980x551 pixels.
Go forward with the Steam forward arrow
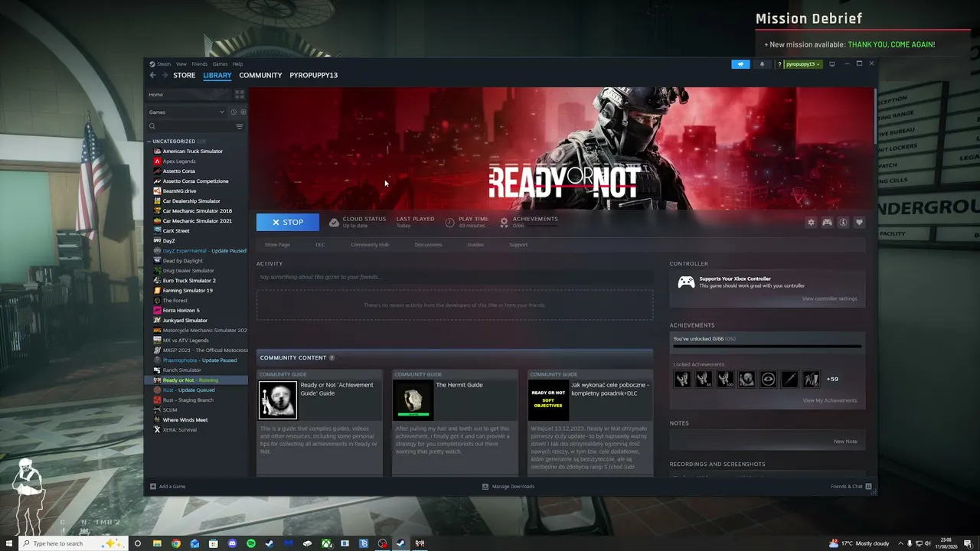point(165,75)
